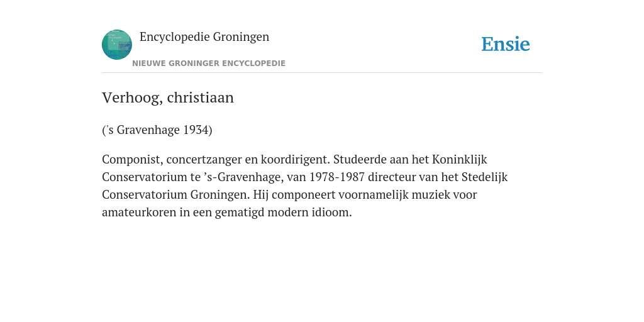The height and width of the screenshot is (322, 644).
Task: Click the Encyclopedie Groningen round avatar image
Action: pos(116,45)
